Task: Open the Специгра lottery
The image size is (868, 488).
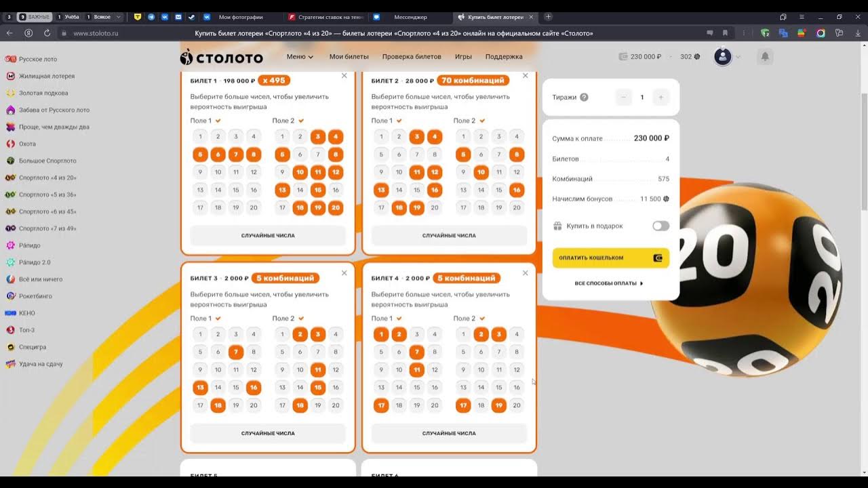Action: point(26,347)
